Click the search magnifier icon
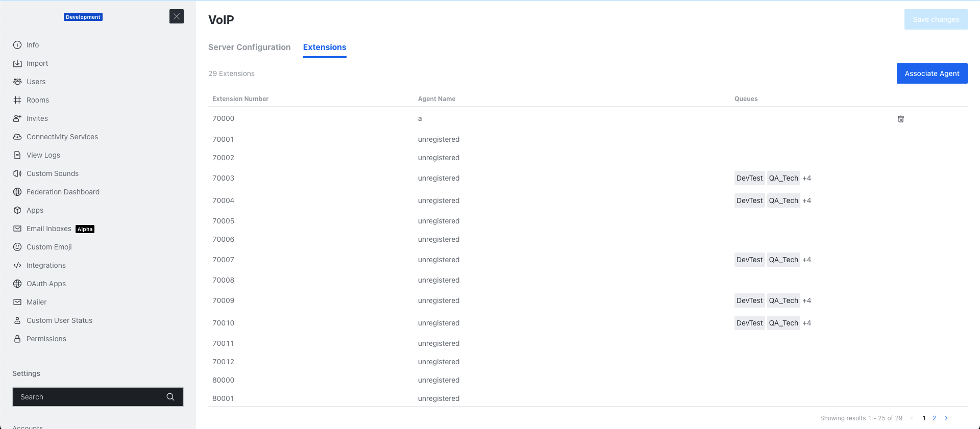 pyautogui.click(x=170, y=397)
